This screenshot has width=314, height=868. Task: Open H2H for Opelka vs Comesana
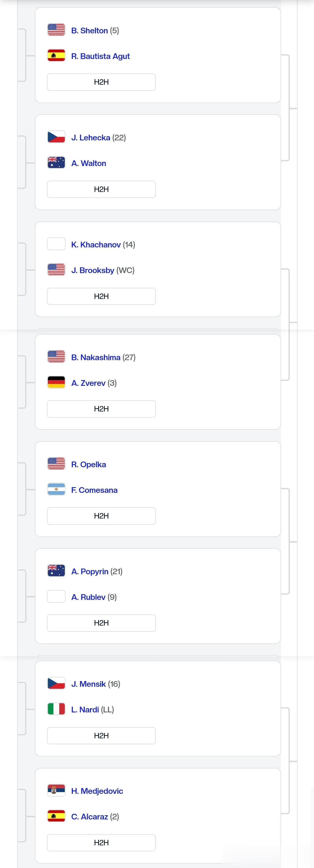[x=101, y=516]
